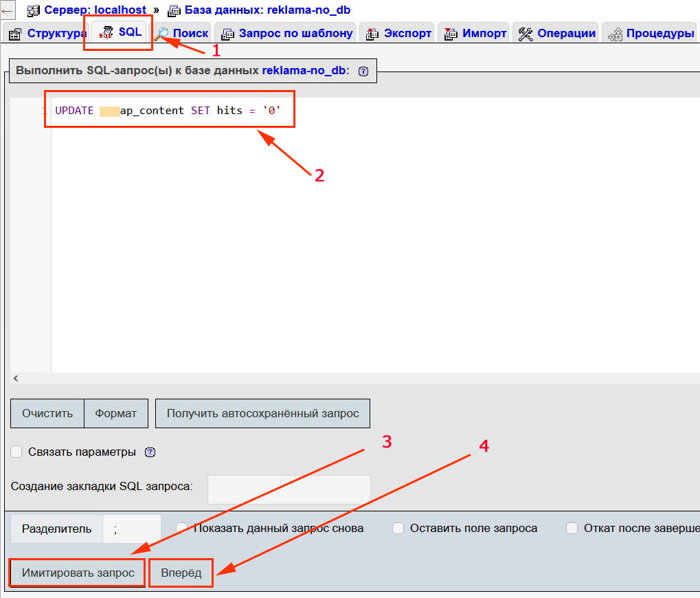Switch to the Операции tab
This screenshot has height=598, width=700.
click(565, 33)
